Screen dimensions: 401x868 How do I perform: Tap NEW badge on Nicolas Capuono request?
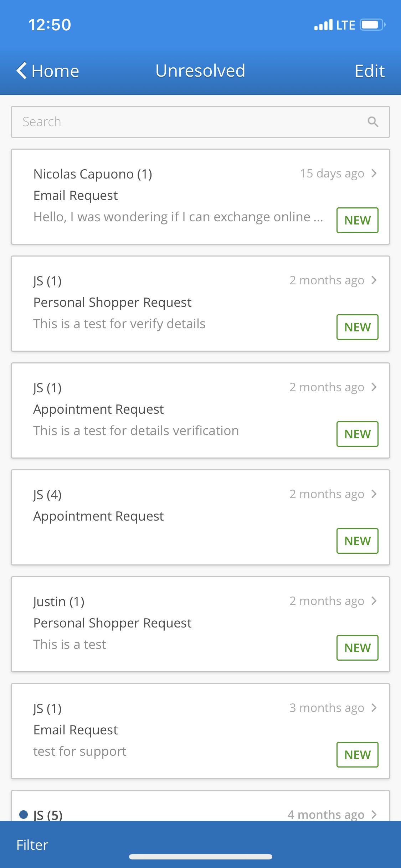[357, 220]
